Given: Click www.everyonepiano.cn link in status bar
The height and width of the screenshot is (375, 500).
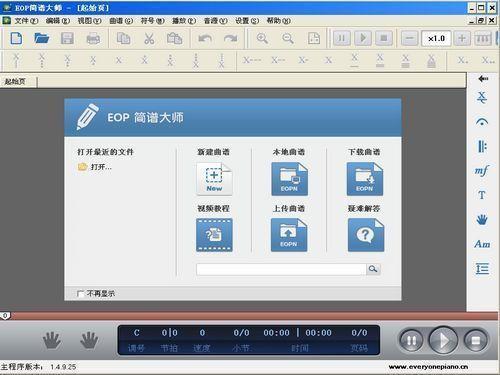Looking at the screenshot, I should click(x=428, y=367).
